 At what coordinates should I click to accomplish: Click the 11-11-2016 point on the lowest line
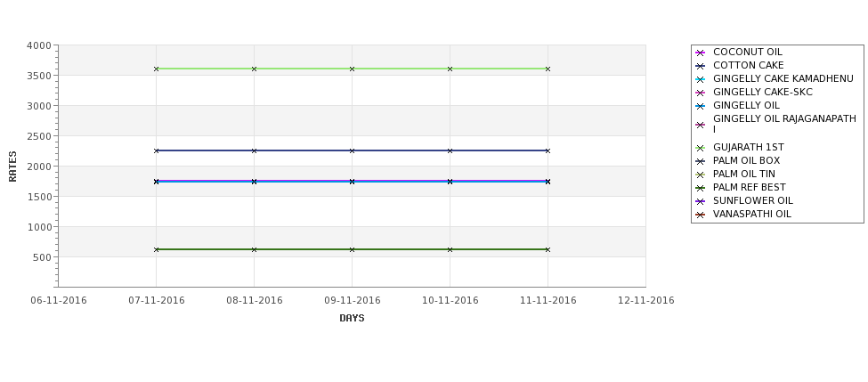(x=548, y=249)
